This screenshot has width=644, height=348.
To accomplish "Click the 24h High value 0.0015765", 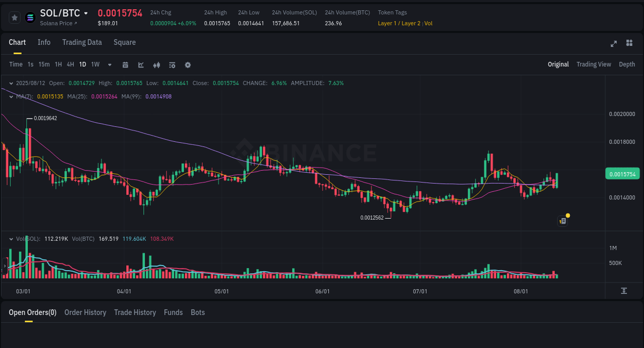I will click(x=217, y=23).
